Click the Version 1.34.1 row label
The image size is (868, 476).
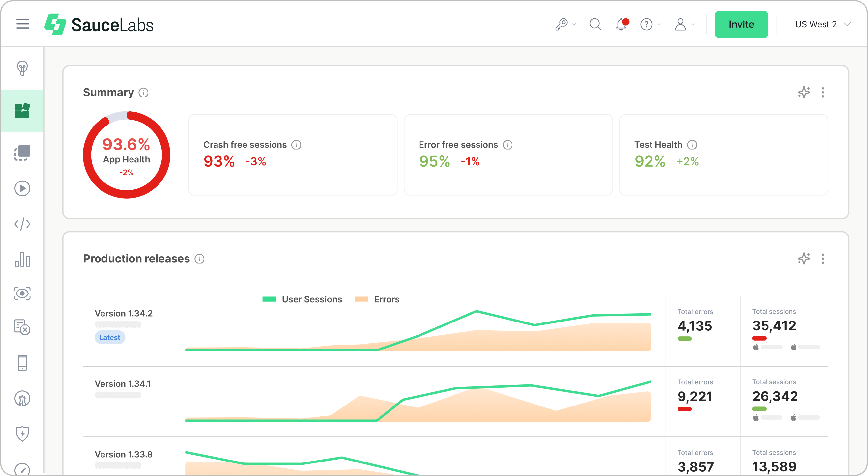(122, 384)
